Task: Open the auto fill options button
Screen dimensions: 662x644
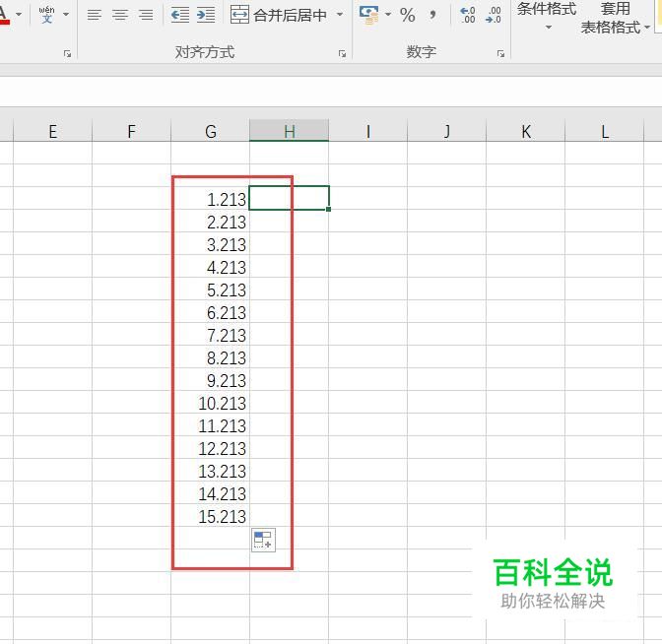Action: (263, 540)
